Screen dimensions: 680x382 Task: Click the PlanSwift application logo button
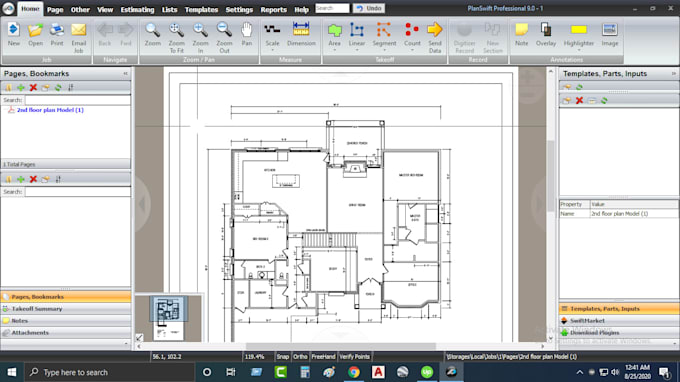click(x=8, y=8)
